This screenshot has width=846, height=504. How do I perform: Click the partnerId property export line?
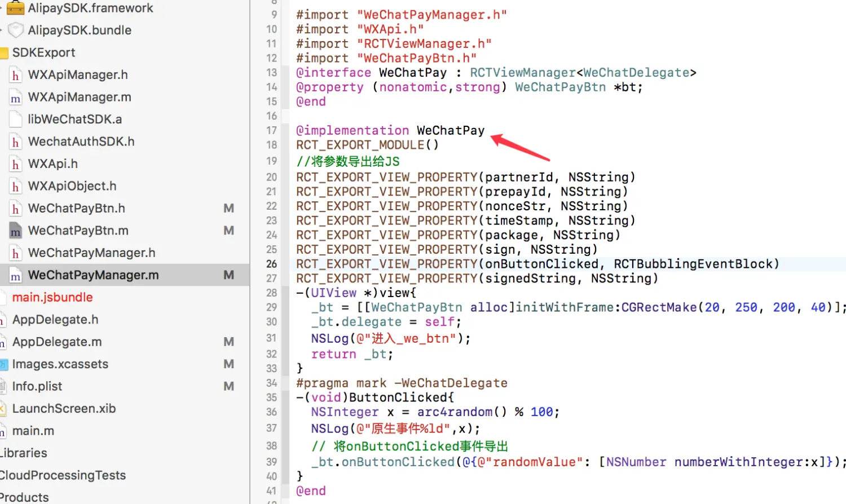pyautogui.click(x=466, y=178)
